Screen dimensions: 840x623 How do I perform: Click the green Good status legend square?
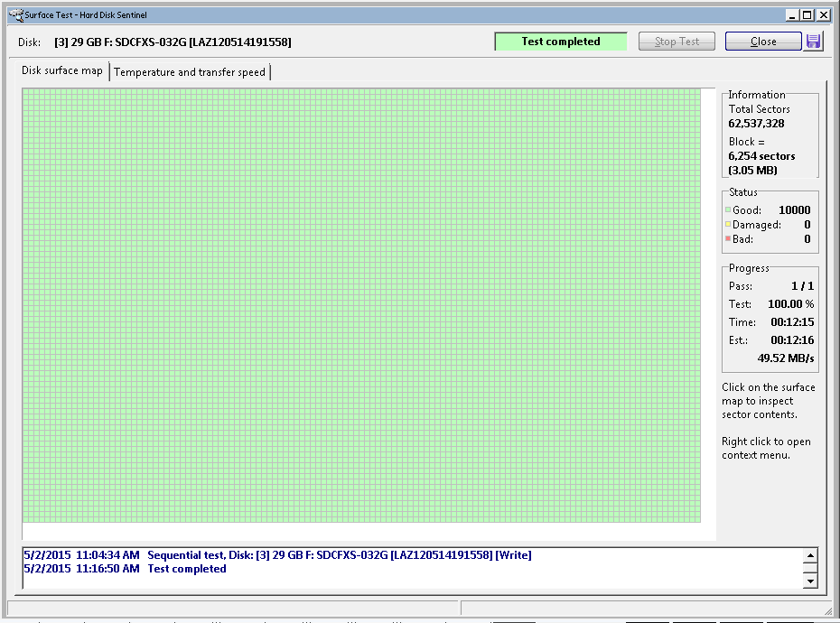click(728, 210)
